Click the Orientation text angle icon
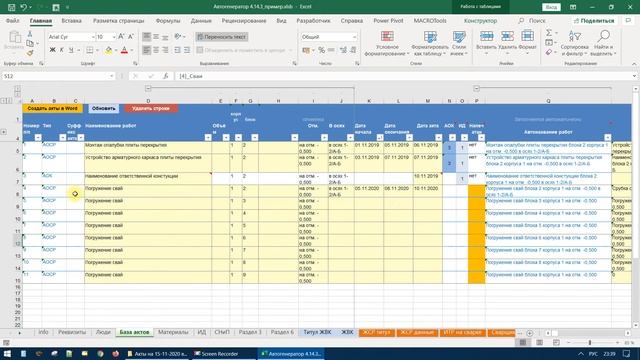 (178, 37)
